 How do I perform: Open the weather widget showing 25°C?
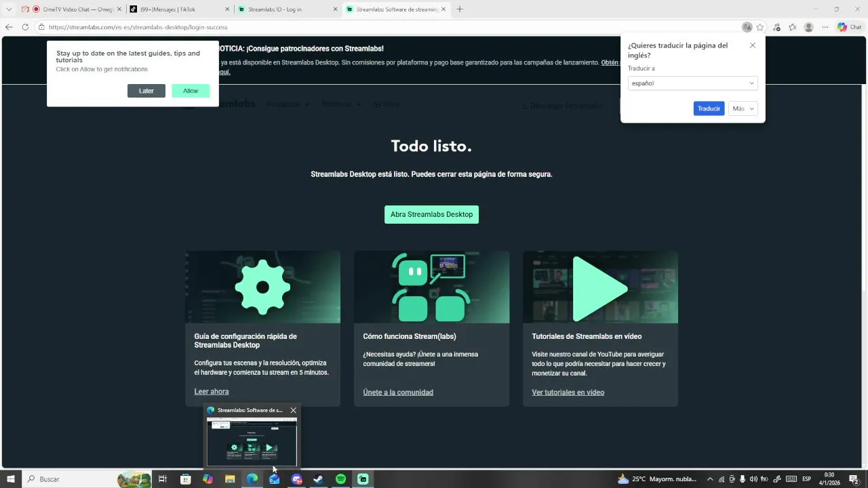pyautogui.click(x=657, y=479)
